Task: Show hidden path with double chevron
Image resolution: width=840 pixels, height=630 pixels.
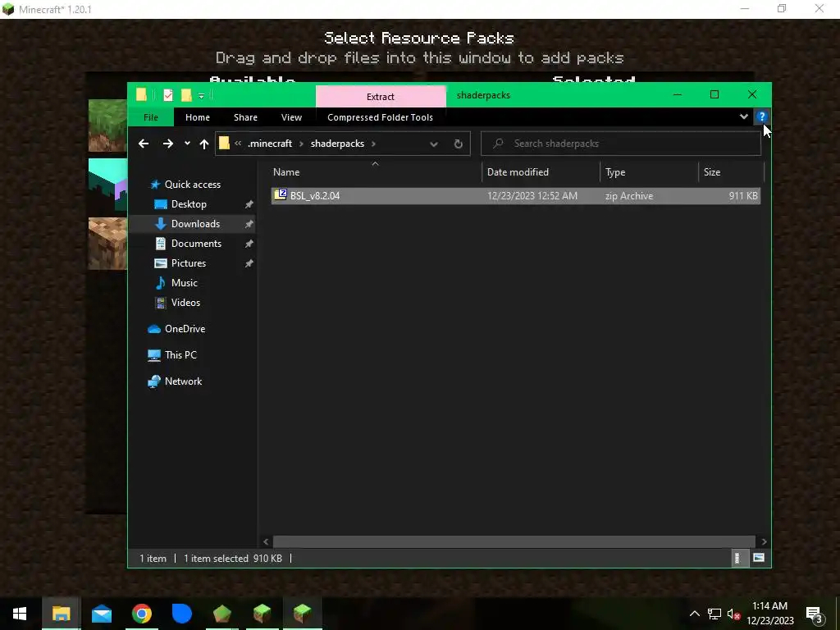Action: click(238, 144)
